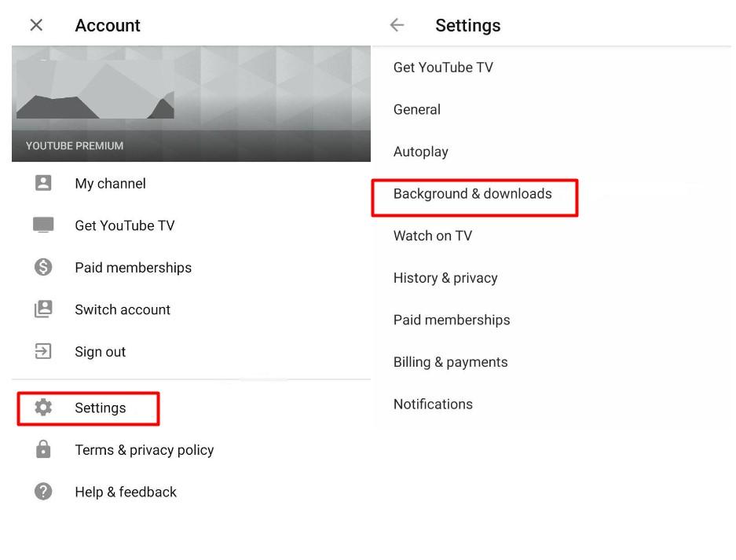The image size is (736, 560).
Task: Open Paid memberships in Settings list
Action: [452, 320]
